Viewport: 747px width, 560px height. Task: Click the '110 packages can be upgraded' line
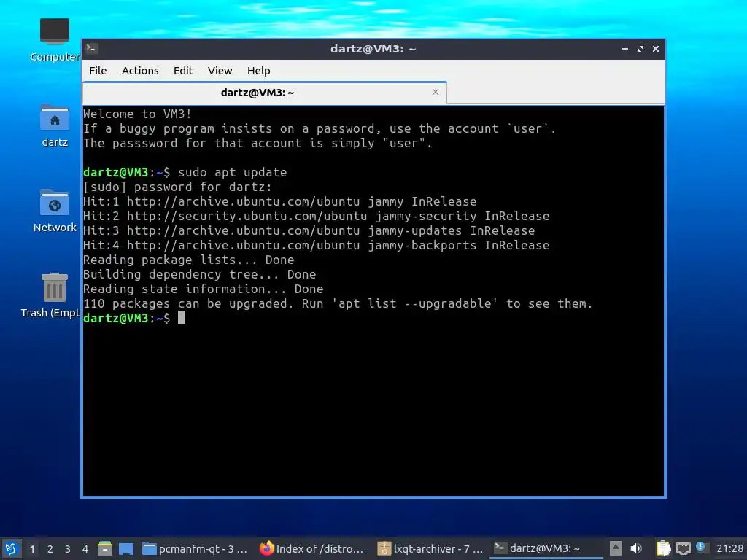tap(338, 303)
